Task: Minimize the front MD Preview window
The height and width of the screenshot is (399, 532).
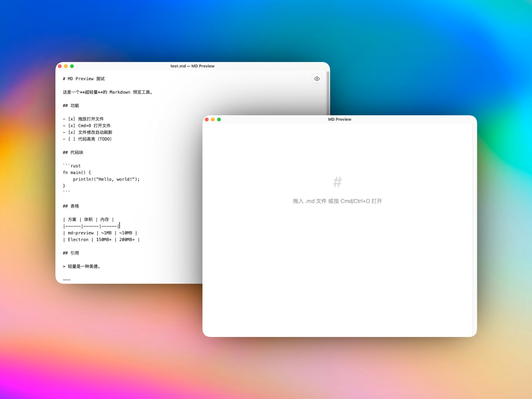Action: coord(213,119)
